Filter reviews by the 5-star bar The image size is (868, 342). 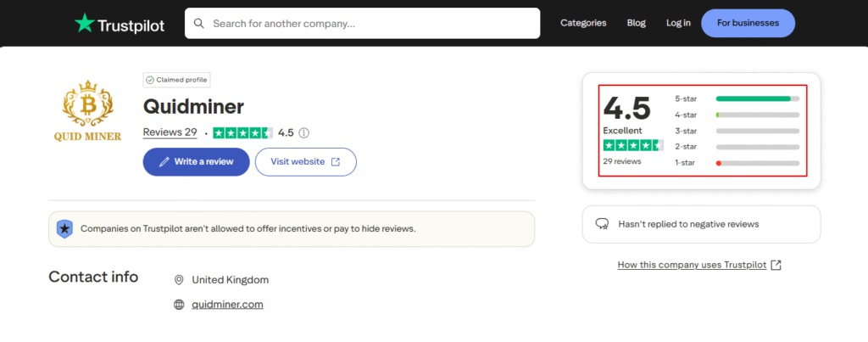click(757, 98)
